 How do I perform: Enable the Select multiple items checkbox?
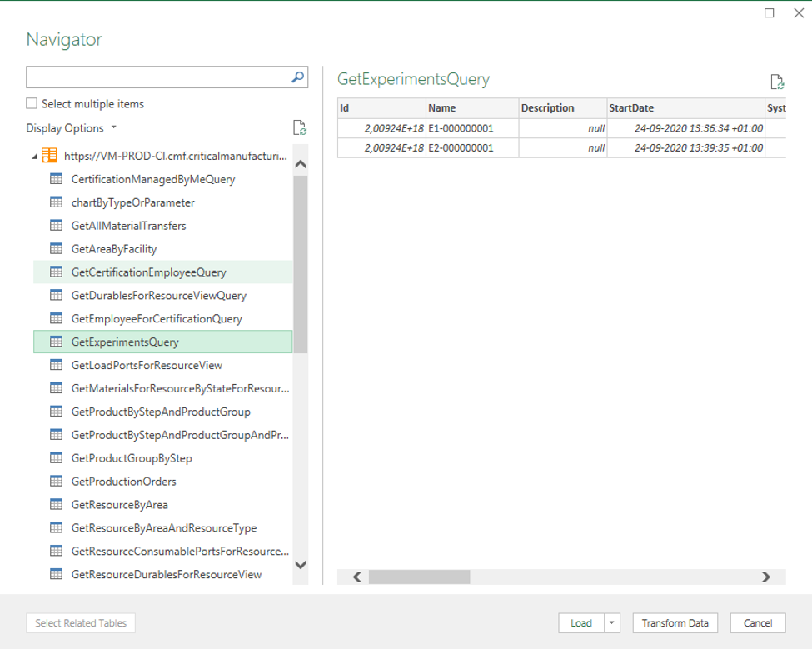(32, 104)
